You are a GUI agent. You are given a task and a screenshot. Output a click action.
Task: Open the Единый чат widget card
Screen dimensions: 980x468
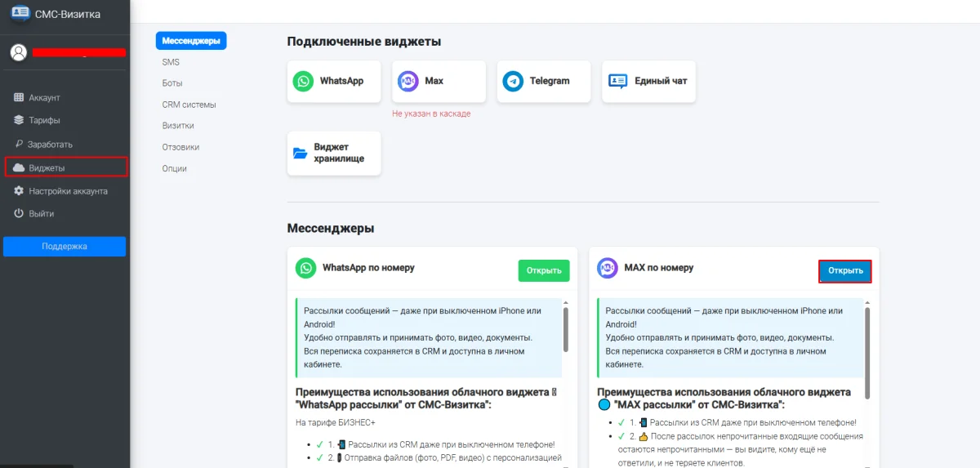649,81
